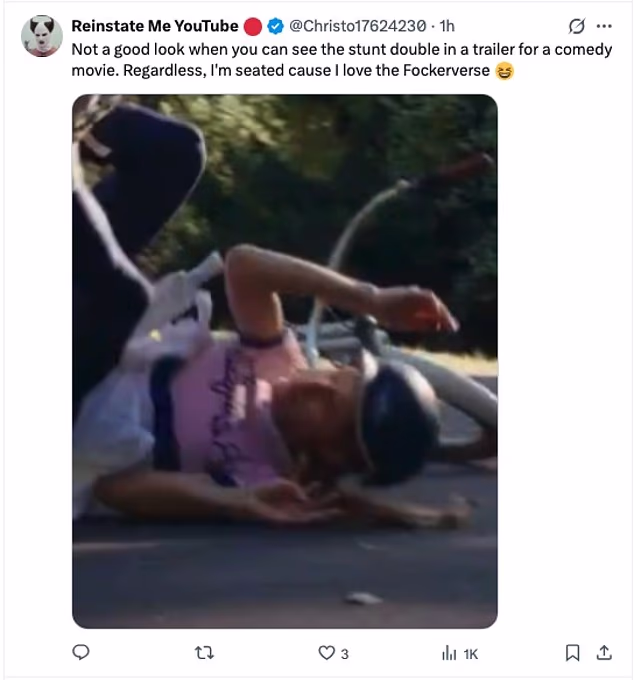Screen dimensions: 634x680
Task: Play the stunt double video clip
Action: [x=285, y=361]
